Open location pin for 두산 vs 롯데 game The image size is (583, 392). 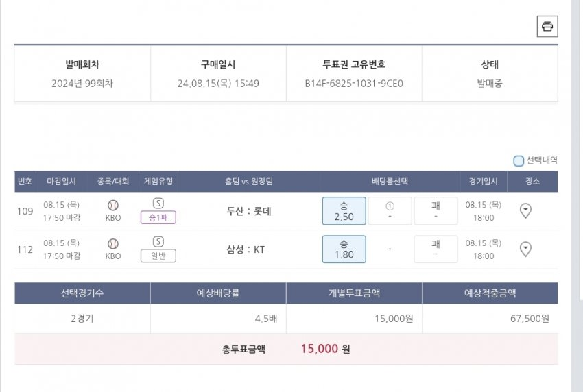tap(525, 211)
